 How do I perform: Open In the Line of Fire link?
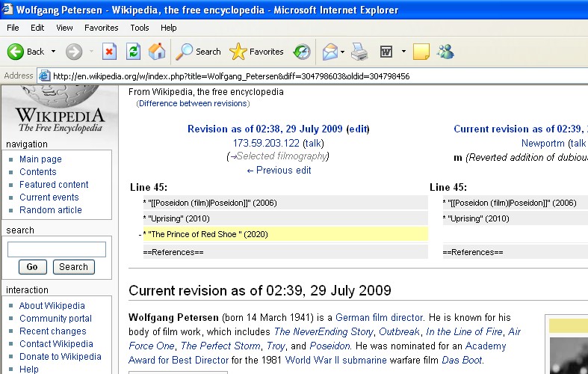click(x=464, y=332)
